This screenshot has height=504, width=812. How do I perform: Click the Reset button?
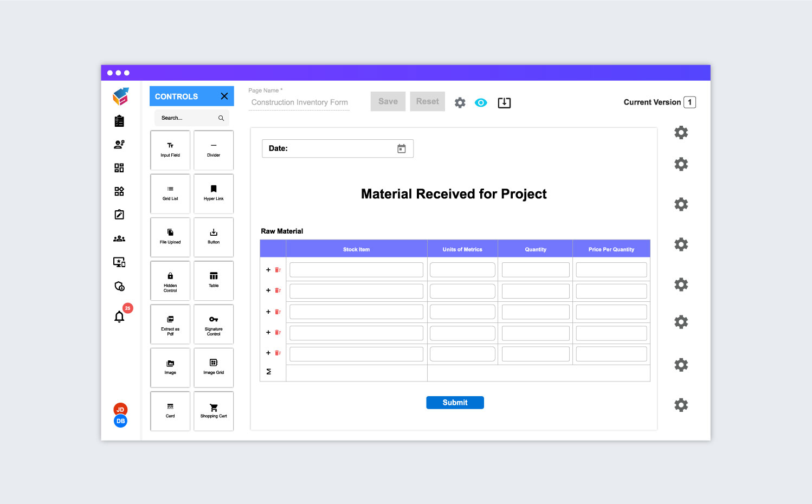pos(427,101)
